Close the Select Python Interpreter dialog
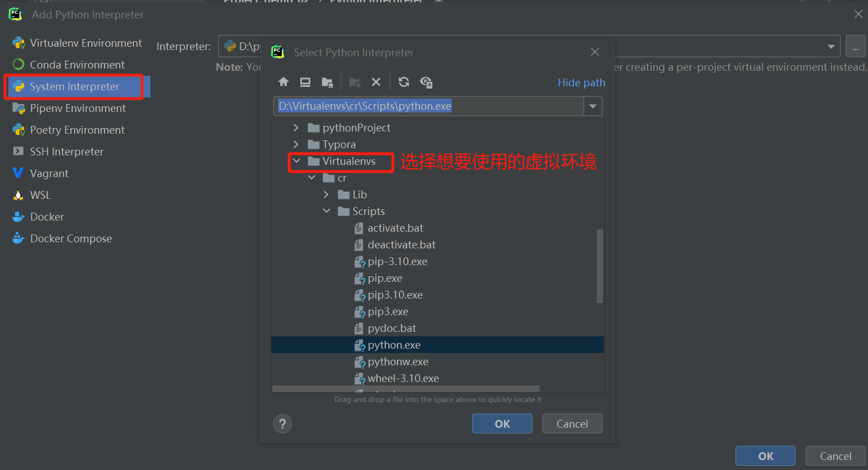868x470 pixels. click(595, 52)
